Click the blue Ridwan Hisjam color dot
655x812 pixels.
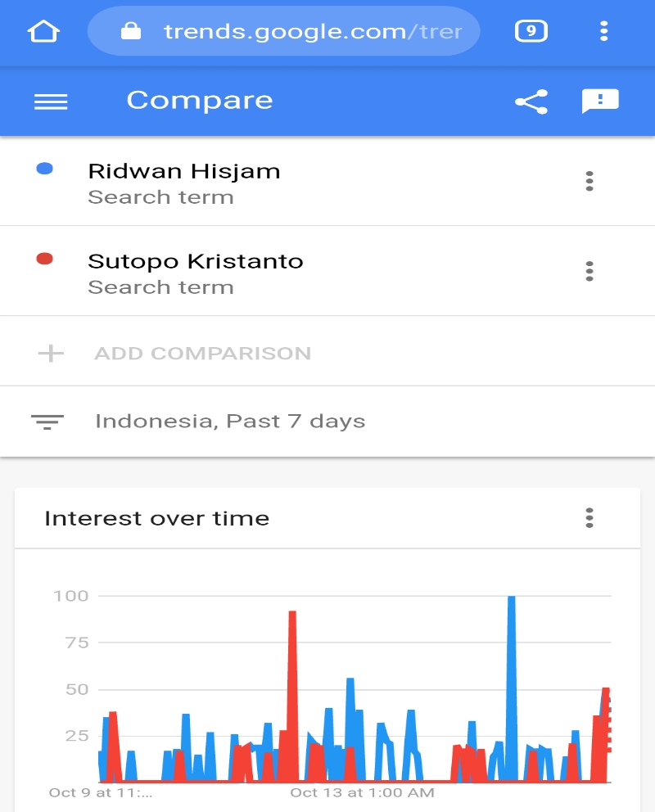(45, 169)
